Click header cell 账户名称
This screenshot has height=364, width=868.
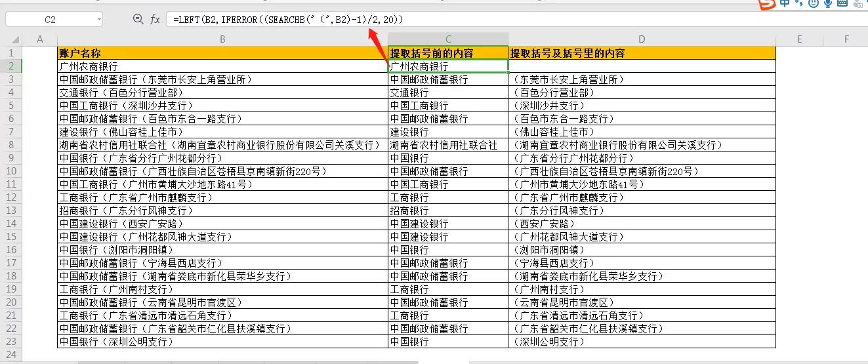point(222,53)
